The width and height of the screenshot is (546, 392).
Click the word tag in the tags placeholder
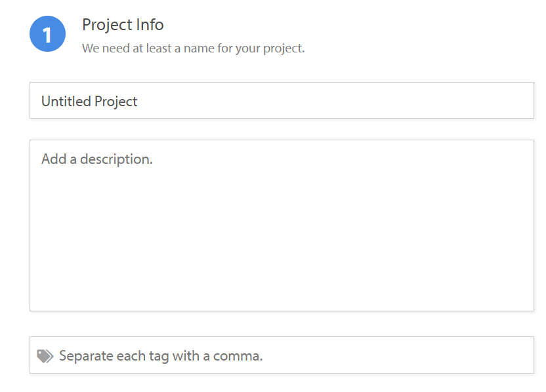pyautogui.click(x=159, y=357)
